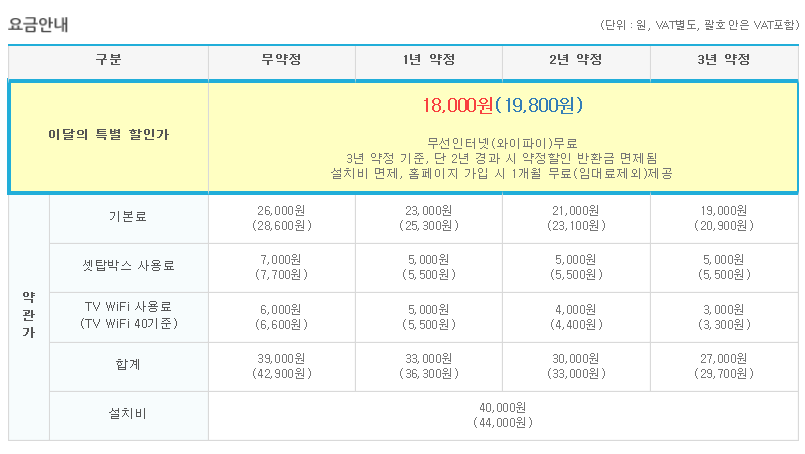Click the 합계 row label
This screenshot has height=454, width=805.
point(128,365)
